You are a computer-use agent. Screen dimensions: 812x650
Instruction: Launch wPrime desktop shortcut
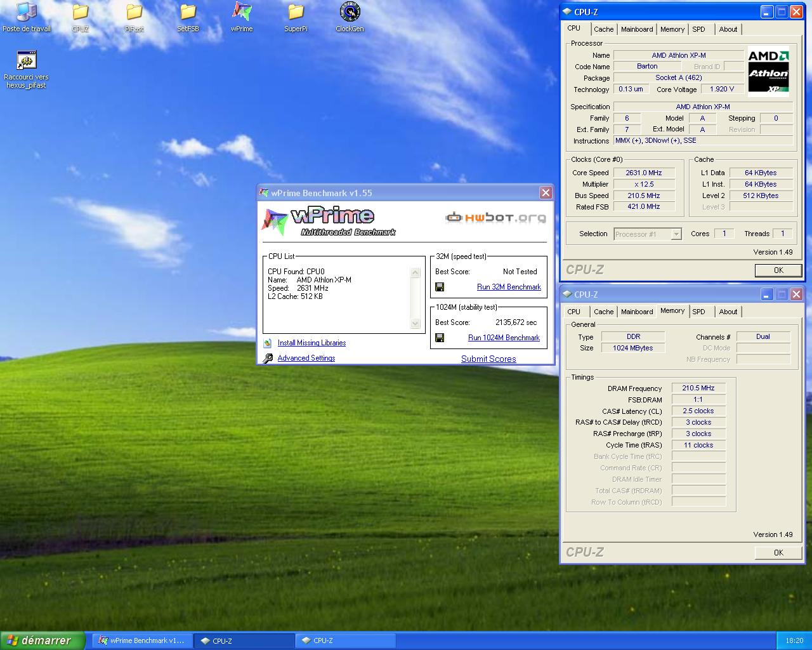(x=242, y=17)
